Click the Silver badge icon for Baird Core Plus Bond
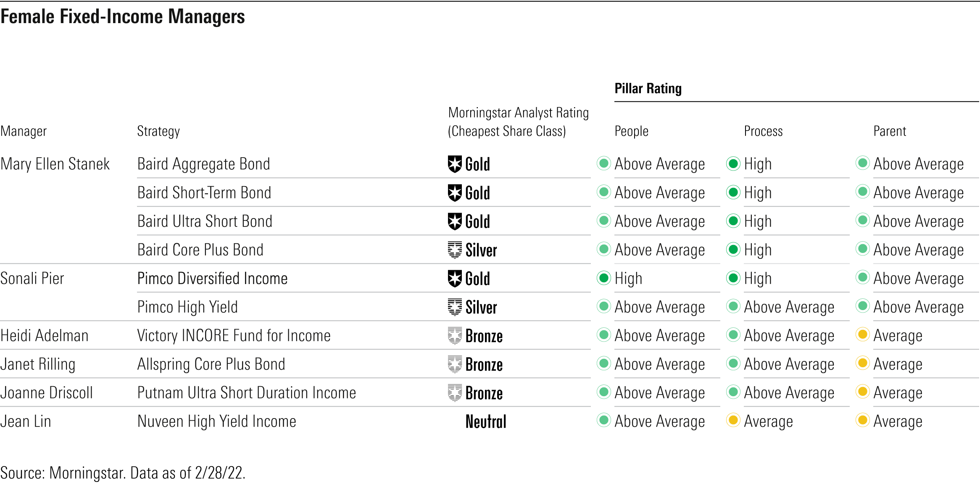The height and width of the screenshot is (495, 980). click(455, 250)
